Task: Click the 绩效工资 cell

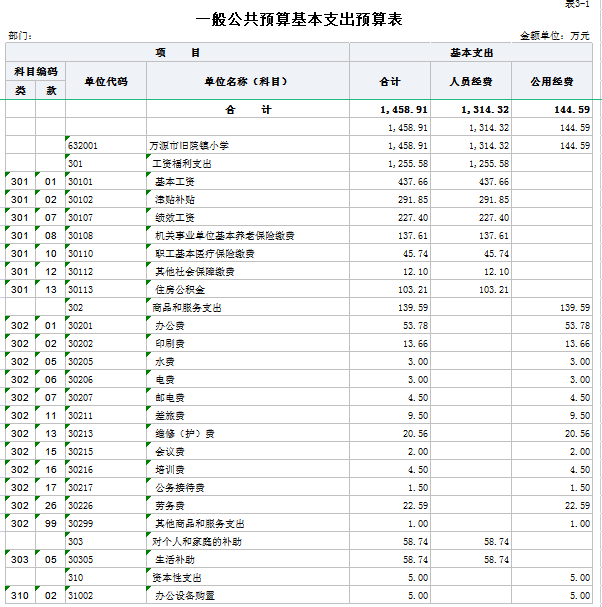Action: tap(248, 218)
